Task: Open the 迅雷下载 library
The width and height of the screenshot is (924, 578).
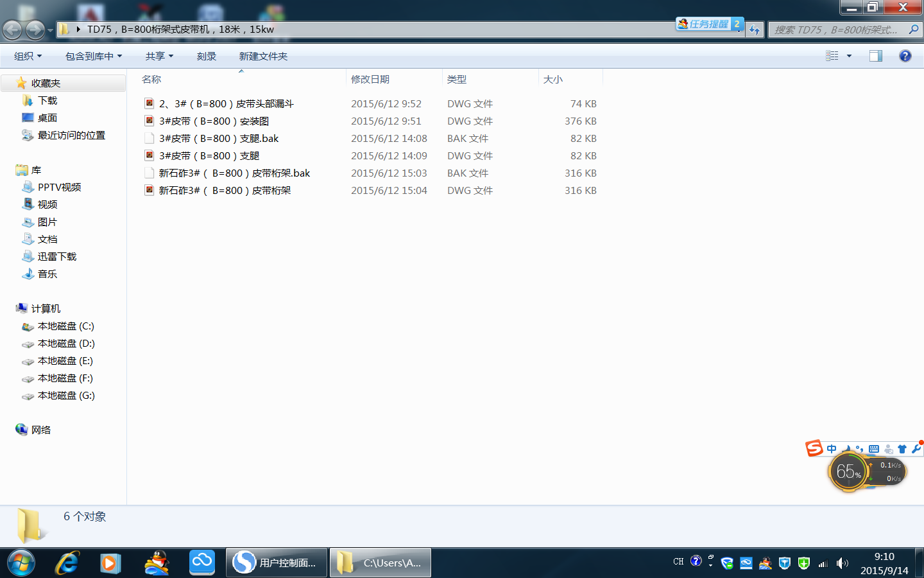Action: (56, 256)
